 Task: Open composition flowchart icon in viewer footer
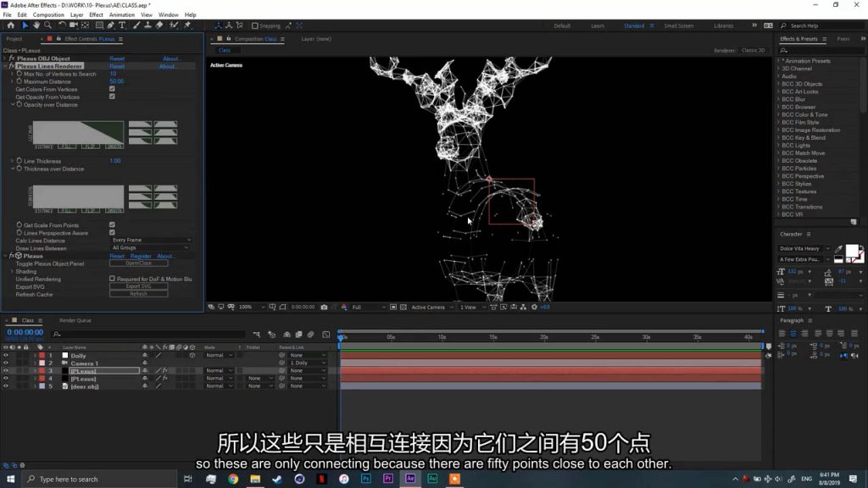point(523,307)
